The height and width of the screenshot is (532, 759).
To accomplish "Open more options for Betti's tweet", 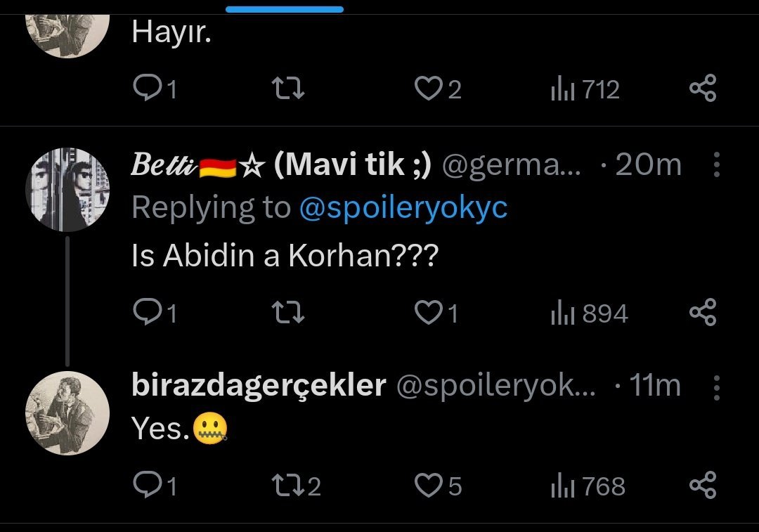I will (716, 165).
